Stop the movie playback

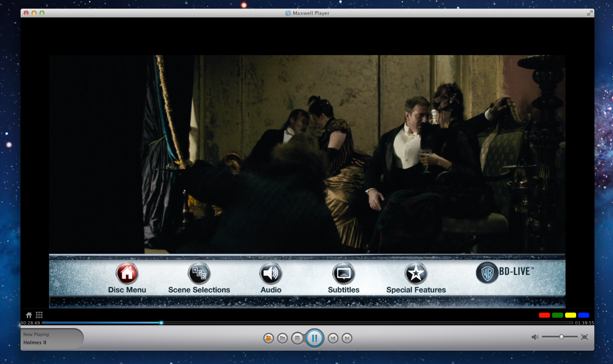[297, 339]
